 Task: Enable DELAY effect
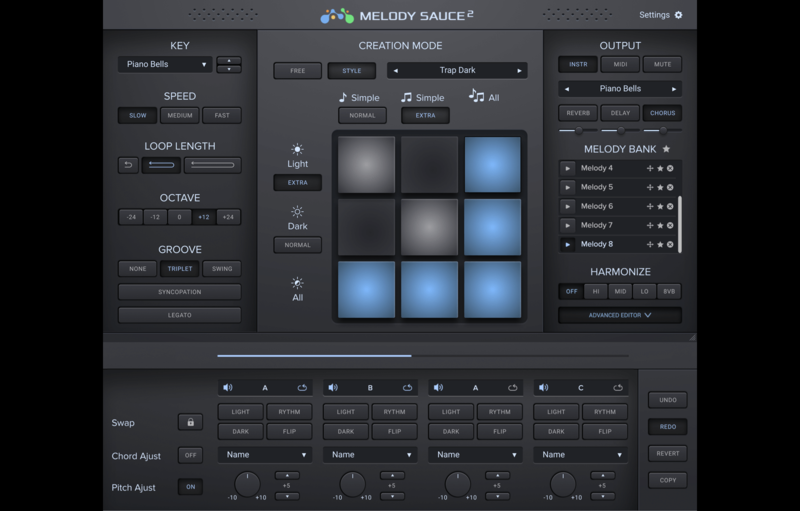[x=620, y=113]
